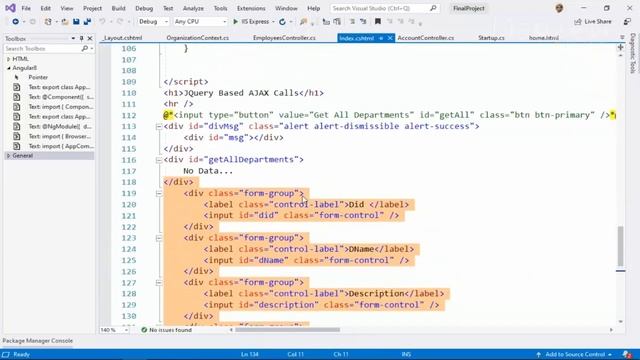
Task: Click the Undo toolbar icon
Action: click(x=102, y=22)
